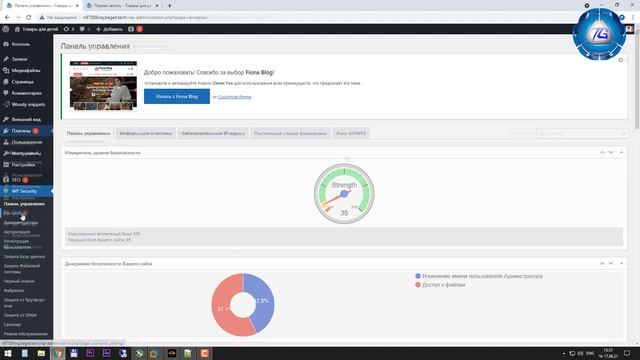Click the Chrome icon in the taskbar
The image size is (640, 360).
[58, 353]
